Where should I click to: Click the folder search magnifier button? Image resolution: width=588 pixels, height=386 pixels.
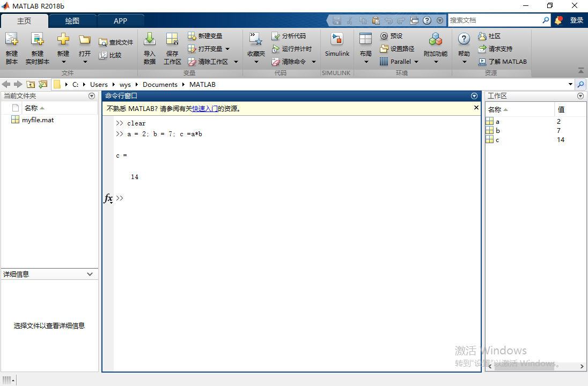580,84
